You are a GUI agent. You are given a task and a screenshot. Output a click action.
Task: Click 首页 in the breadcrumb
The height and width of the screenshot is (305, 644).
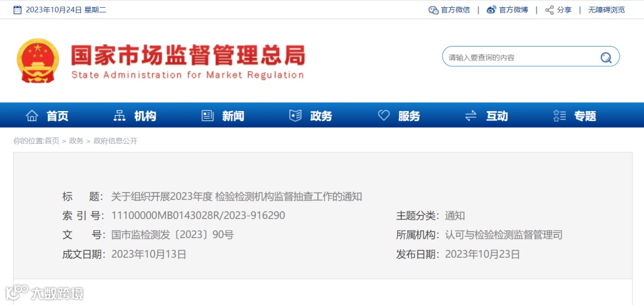point(52,141)
